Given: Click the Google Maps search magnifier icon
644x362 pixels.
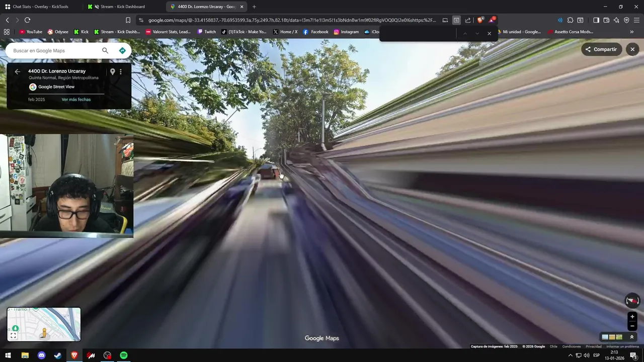Looking at the screenshot, I should coord(105,50).
